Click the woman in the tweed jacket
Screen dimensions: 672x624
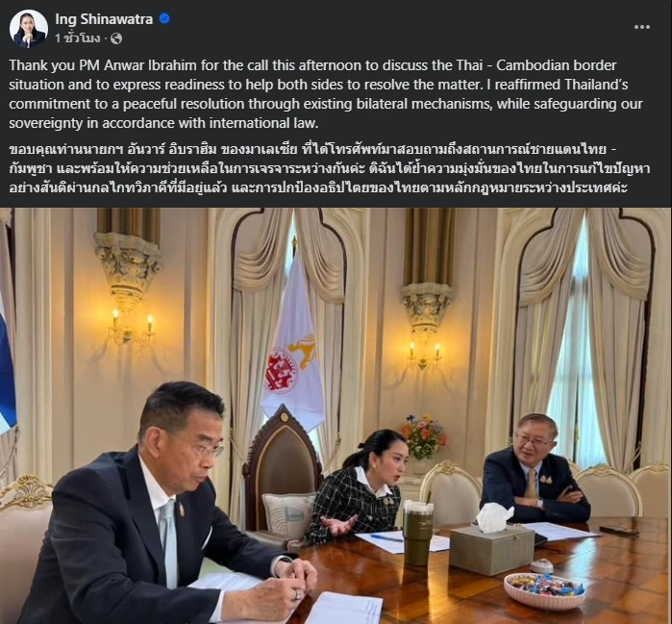tap(358, 485)
